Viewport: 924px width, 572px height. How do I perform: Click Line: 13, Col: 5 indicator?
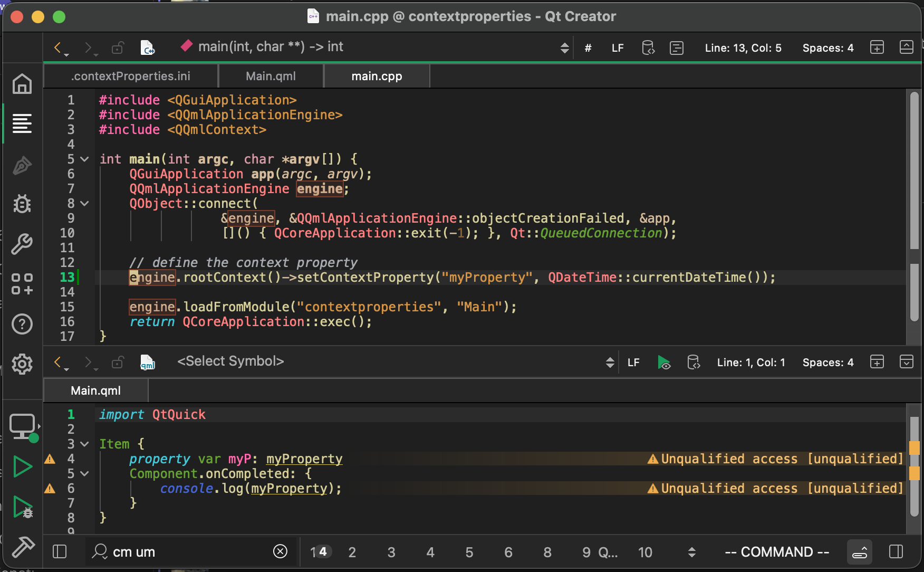743,47
